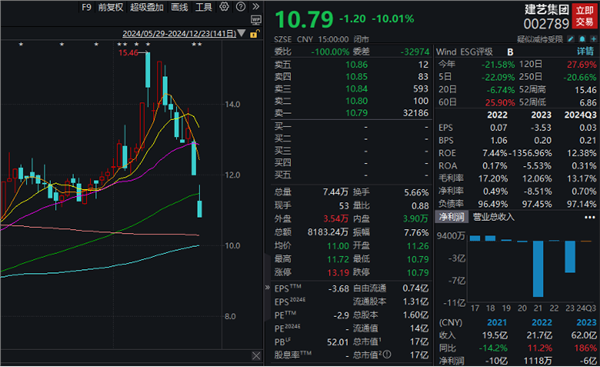Image resolution: width=600 pixels, height=367 pixels.
Task: Switch to 净利润 chart tab
Action: [452, 217]
